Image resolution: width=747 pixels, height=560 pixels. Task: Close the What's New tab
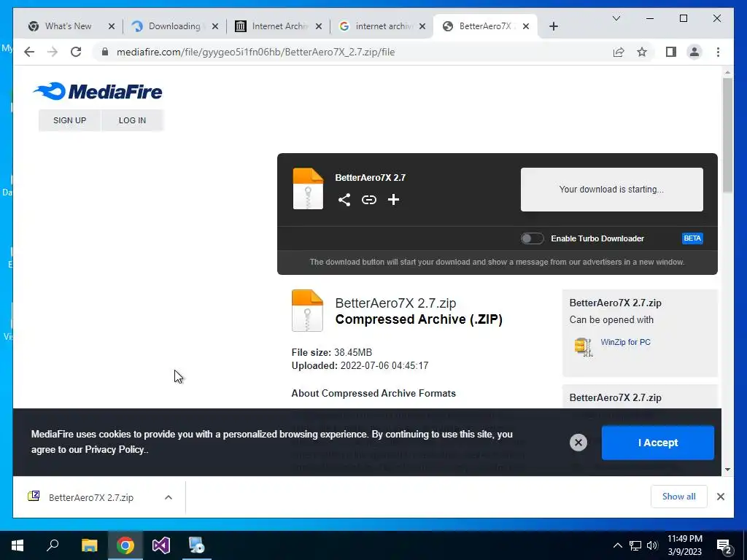point(112,26)
